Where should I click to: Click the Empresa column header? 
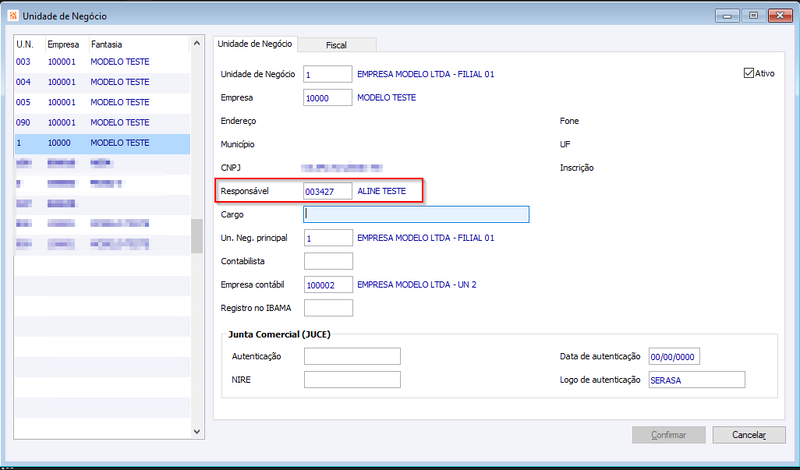point(67,44)
